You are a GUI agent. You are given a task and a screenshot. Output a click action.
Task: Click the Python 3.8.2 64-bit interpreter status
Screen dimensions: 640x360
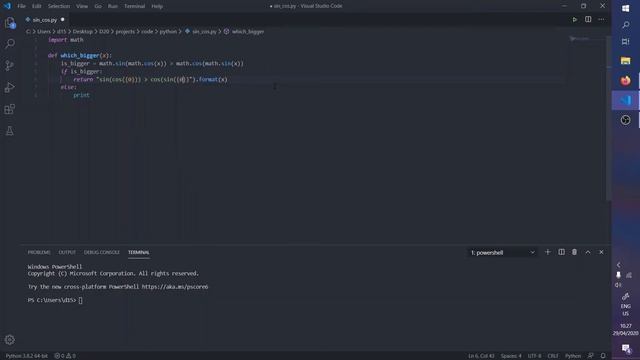pyautogui.click(x=27, y=356)
